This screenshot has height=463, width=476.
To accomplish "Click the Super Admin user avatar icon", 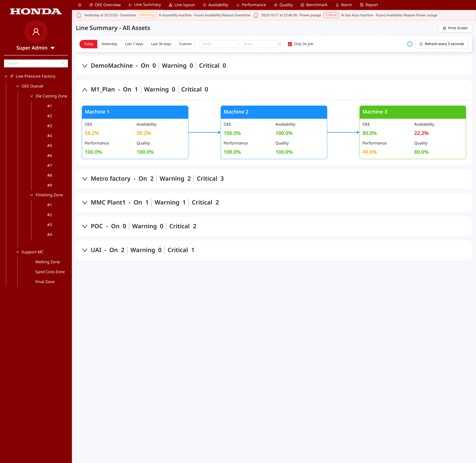I will (36, 32).
